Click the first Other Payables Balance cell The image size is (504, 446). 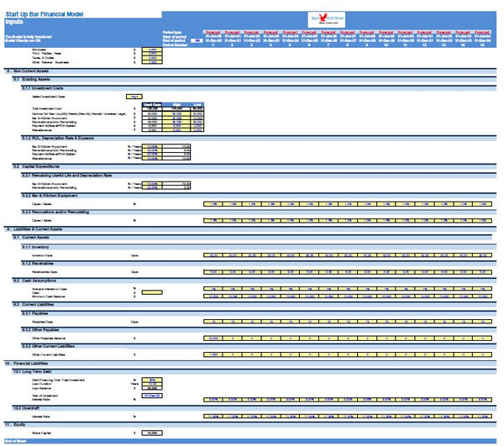pos(213,338)
